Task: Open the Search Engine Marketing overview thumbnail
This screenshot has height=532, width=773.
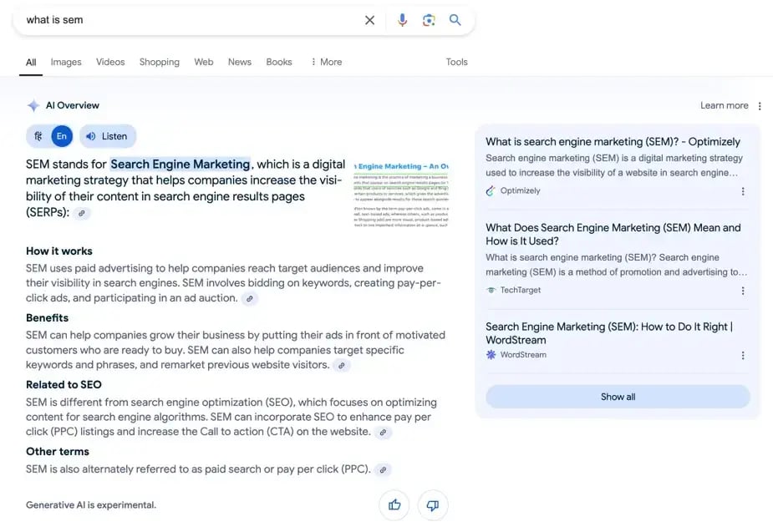Action: point(401,194)
